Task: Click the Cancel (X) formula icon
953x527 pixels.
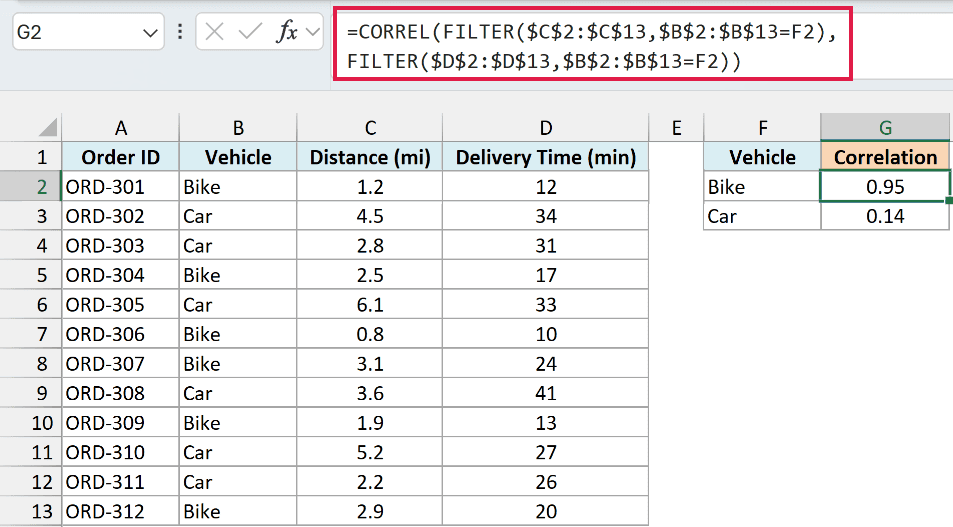Action: [x=214, y=32]
